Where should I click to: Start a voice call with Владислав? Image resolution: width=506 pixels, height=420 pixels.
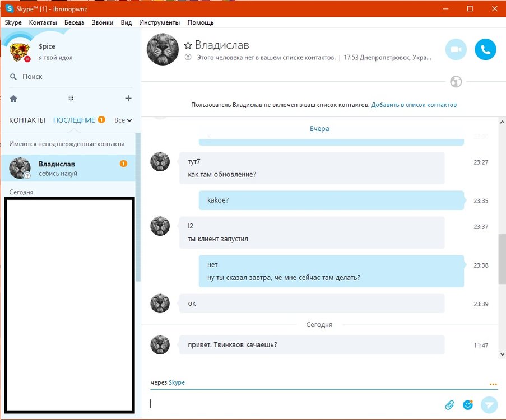(485, 50)
